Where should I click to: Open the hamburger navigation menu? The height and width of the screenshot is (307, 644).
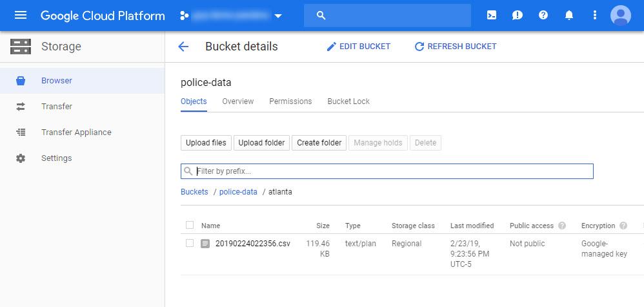click(x=21, y=15)
